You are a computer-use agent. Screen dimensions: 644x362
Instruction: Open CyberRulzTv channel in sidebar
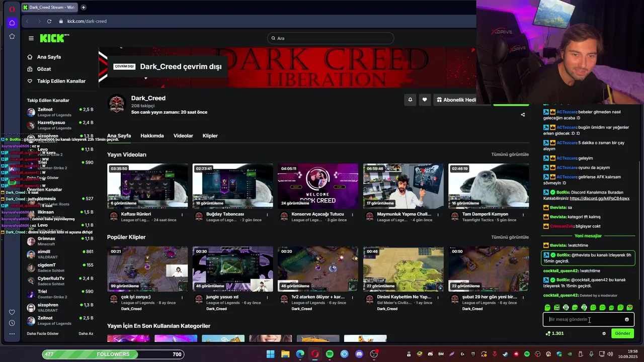click(x=60, y=281)
